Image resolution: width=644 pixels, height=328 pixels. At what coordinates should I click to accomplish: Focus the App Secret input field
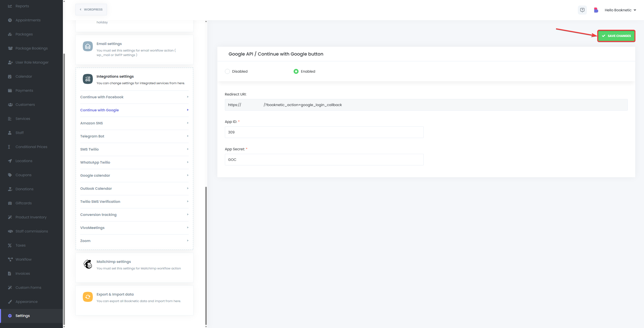pos(324,160)
